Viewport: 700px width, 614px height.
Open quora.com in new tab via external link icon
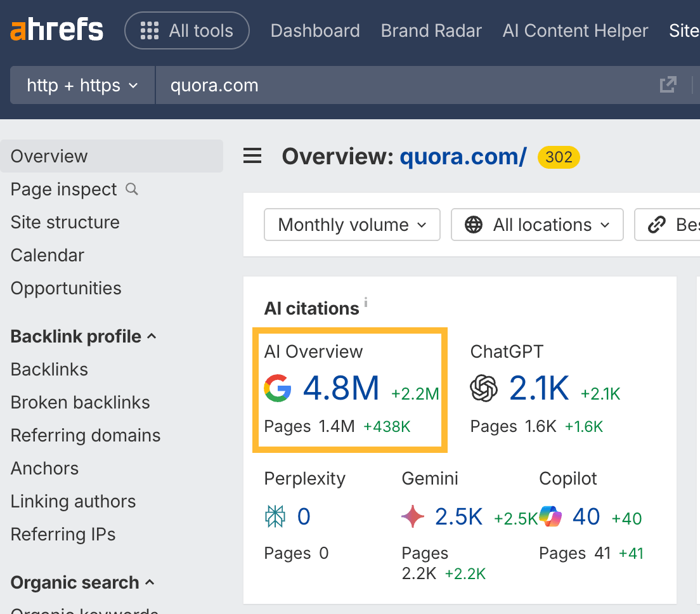point(668,84)
